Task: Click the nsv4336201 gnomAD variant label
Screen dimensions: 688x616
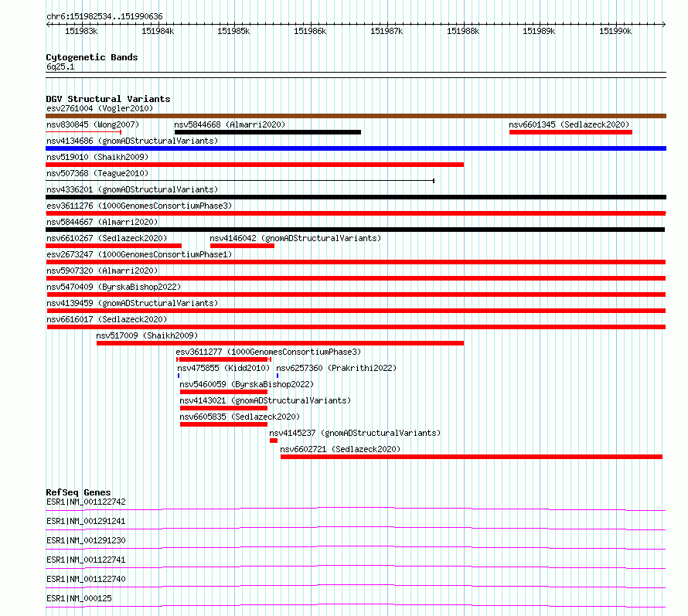Action: [x=132, y=189]
